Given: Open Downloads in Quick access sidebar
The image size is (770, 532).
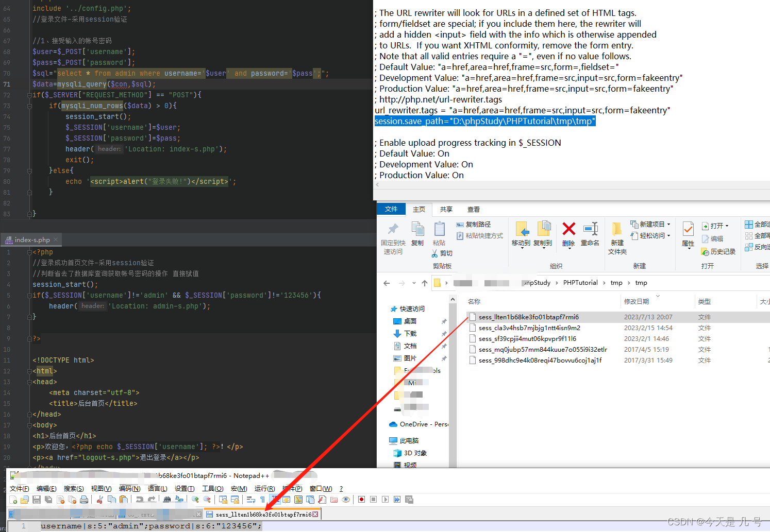Looking at the screenshot, I should click(x=410, y=334).
